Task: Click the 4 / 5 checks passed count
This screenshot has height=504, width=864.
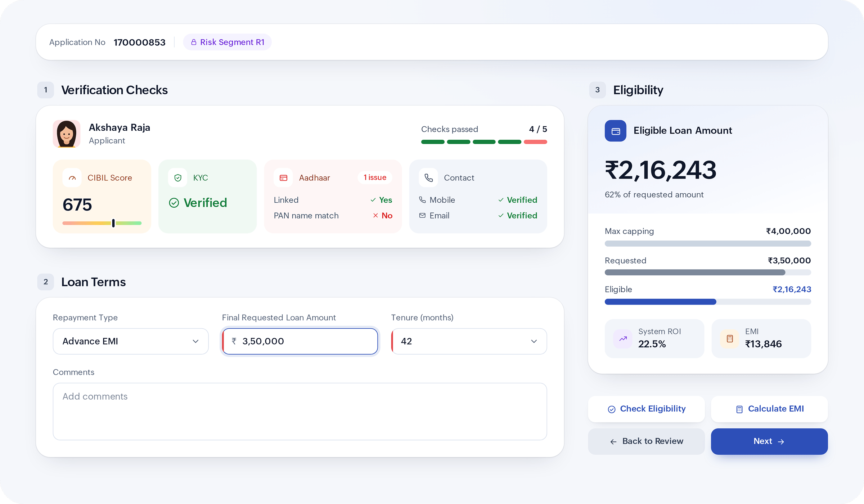Action: [538, 129]
